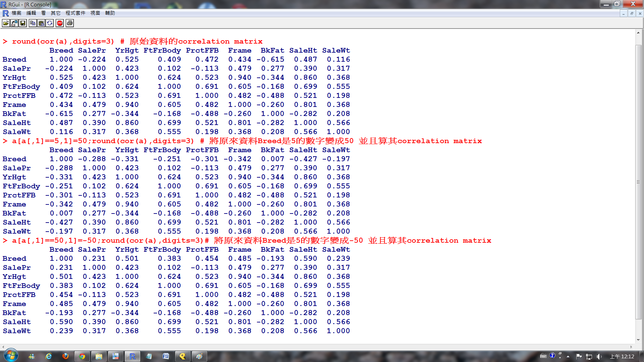Screen dimensions: 644x362
Task: Show hidden system tray icons arrow
Action: 568,357
